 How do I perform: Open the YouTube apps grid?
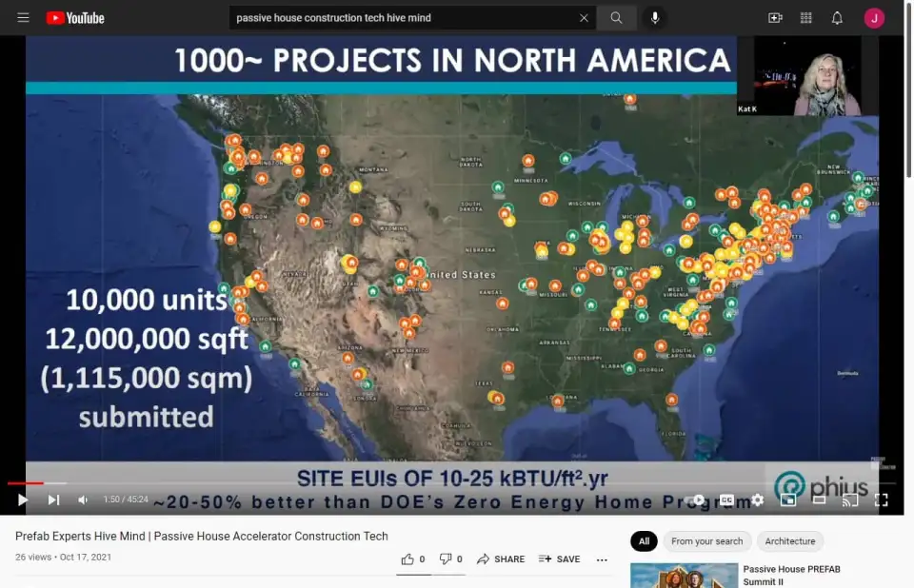pyautogui.click(x=806, y=18)
